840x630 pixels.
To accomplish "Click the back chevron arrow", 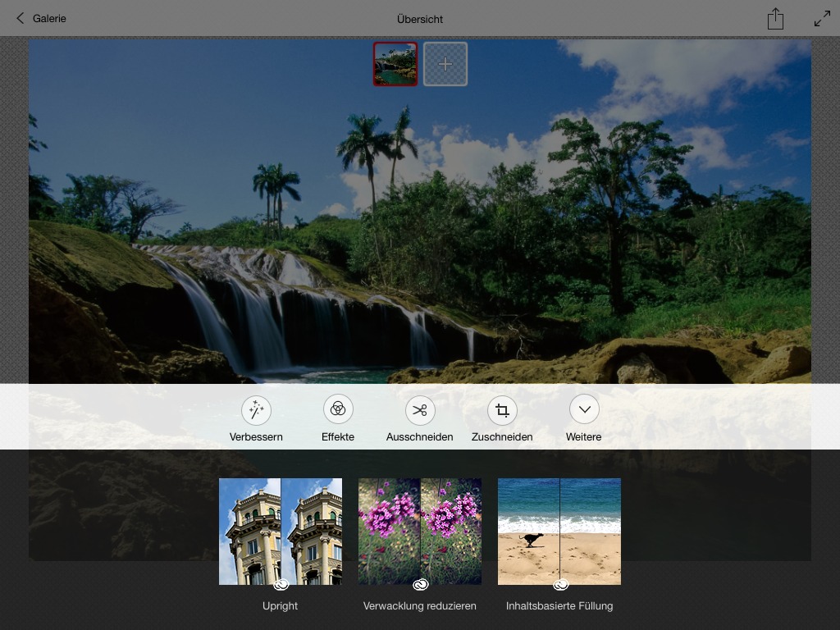I will (x=21, y=18).
